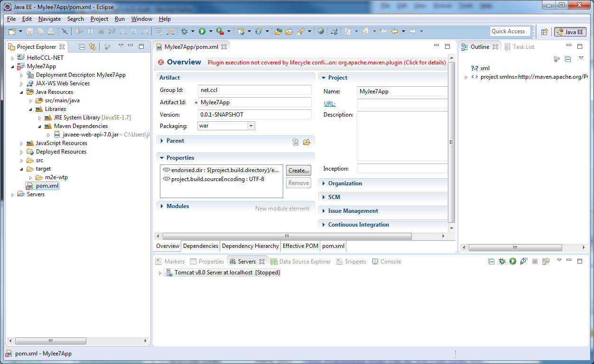Expand the Organization section
This screenshot has height=364, width=594.
click(345, 183)
